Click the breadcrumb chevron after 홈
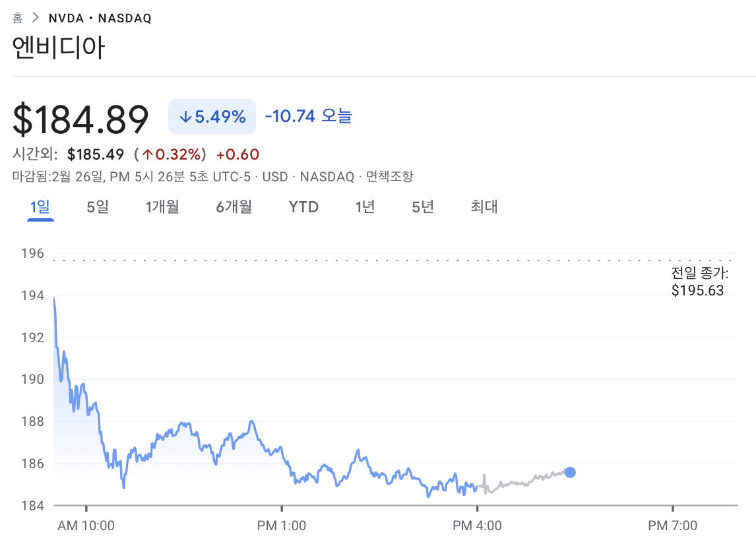 (36, 18)
